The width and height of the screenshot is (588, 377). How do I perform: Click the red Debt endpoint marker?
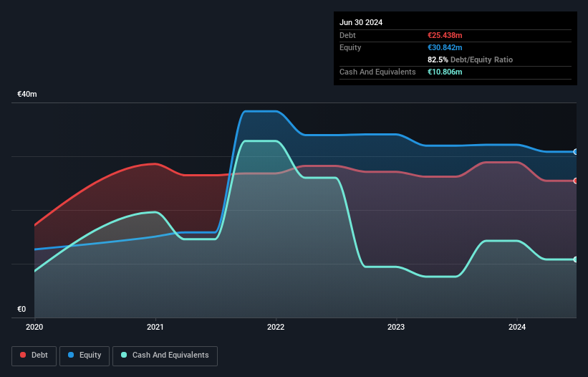pyautogui.click(x=576, y=181)
